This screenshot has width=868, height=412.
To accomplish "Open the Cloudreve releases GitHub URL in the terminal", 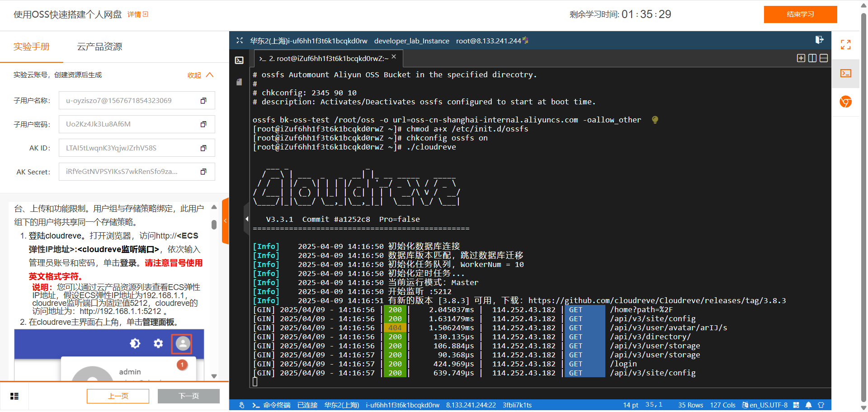I will tap(657, 300).
